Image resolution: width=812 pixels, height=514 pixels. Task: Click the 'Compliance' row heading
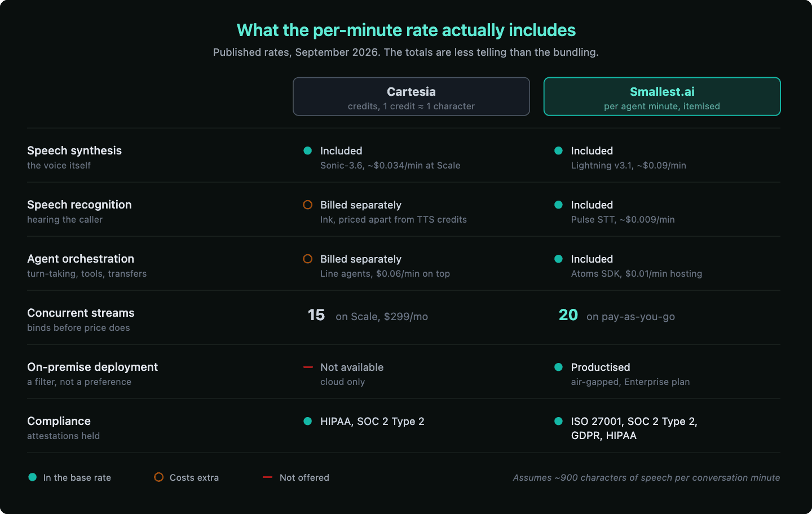tap(59, 421)
